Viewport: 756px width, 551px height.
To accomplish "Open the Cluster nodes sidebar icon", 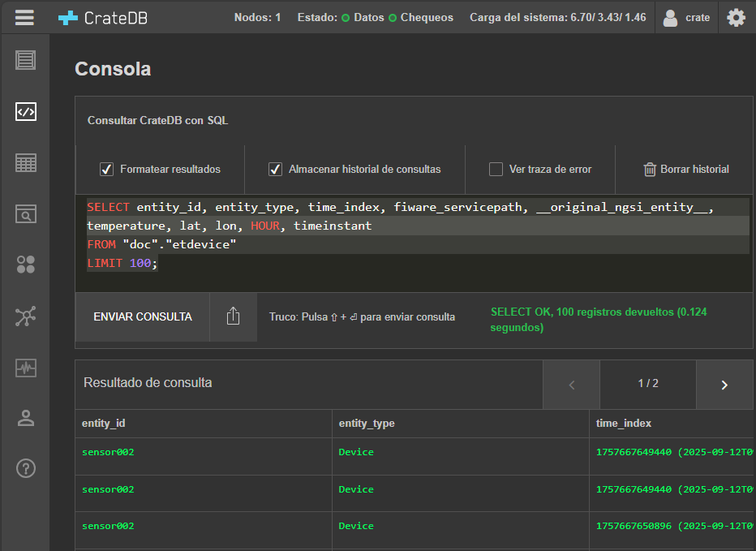I will 26,316.
